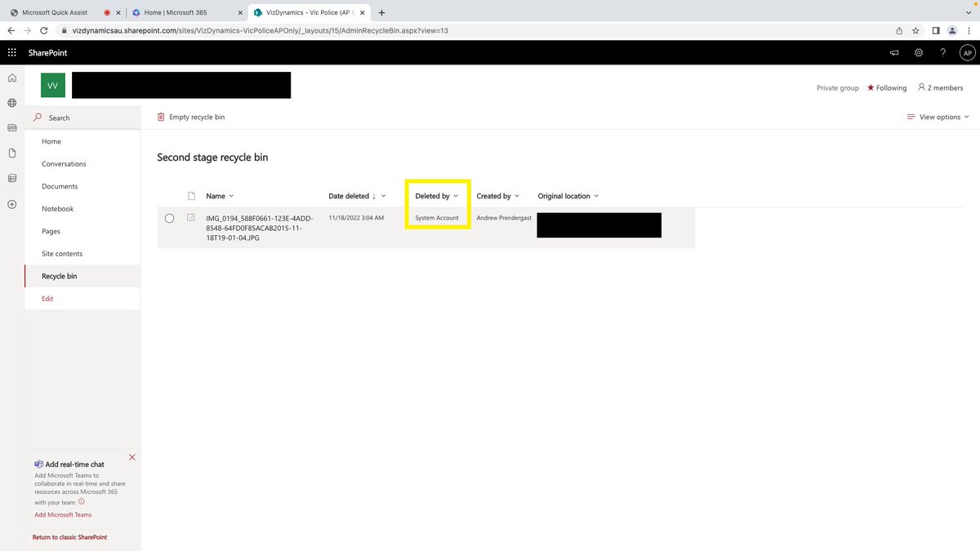The image size is (980, 551).
Task: Click the green VV site logo
Action: tap(53, 86)
